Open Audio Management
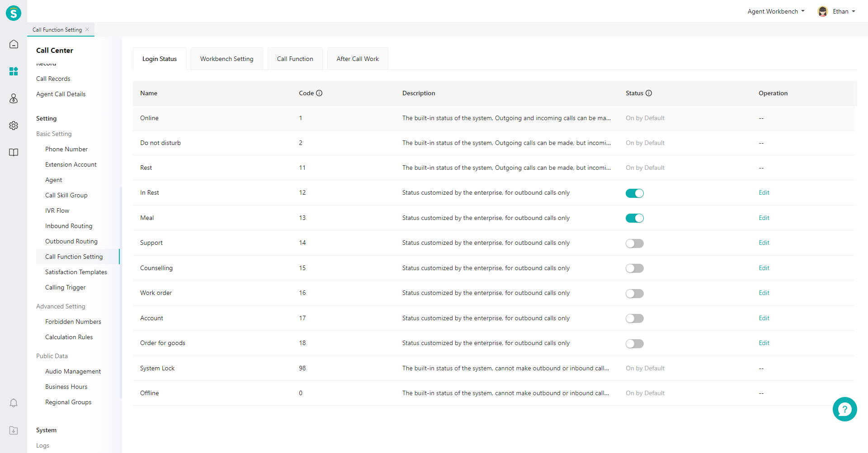 pos(73,371)
